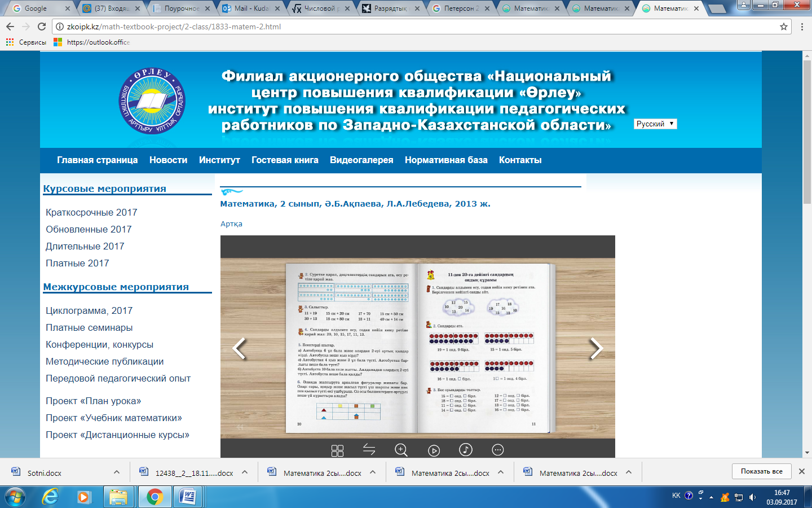Open Методические публикации in the sidebar

click(x=104, y=362)
